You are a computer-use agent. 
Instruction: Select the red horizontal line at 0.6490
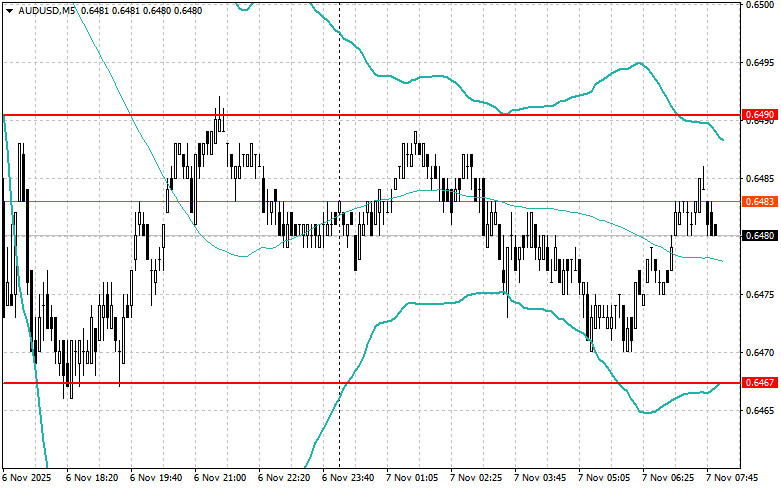coord(372,115)
